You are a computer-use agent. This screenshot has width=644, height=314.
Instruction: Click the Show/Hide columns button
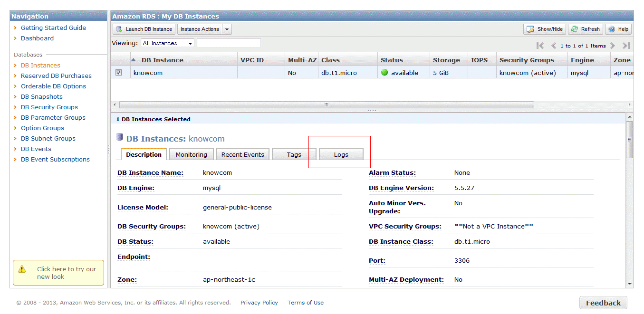point(545,29)
